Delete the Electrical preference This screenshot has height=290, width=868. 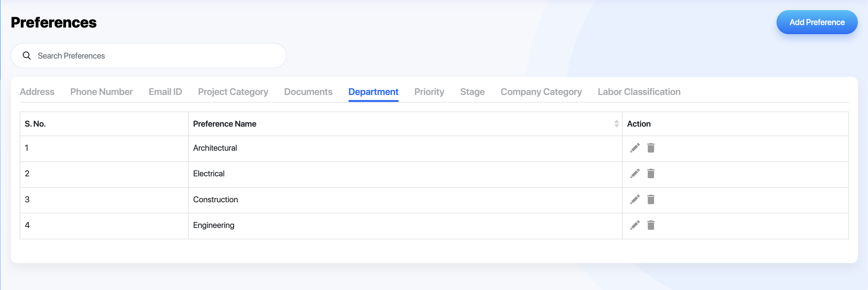tap(651, 174)
